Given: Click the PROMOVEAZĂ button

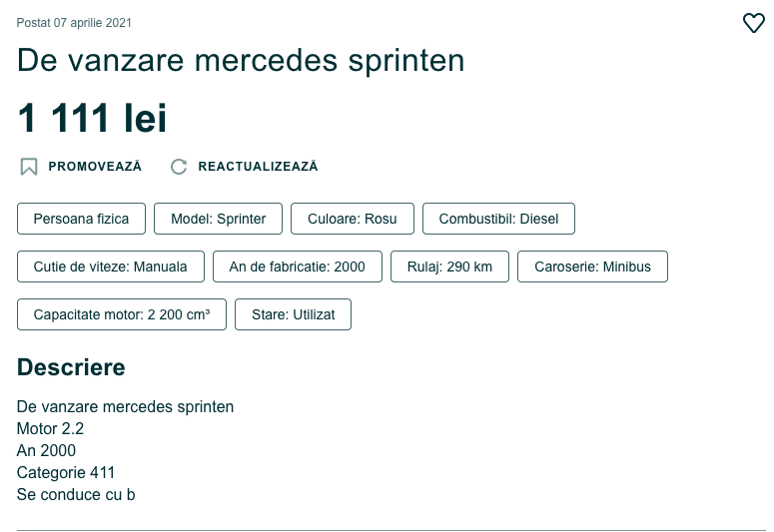Looking at the screenshot, I should [81, 167].
